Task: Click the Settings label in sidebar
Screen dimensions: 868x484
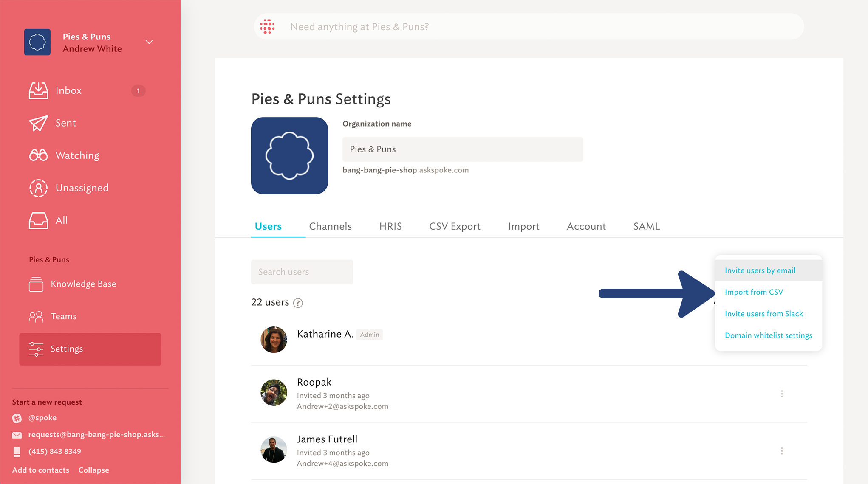Action: [67, 349]
